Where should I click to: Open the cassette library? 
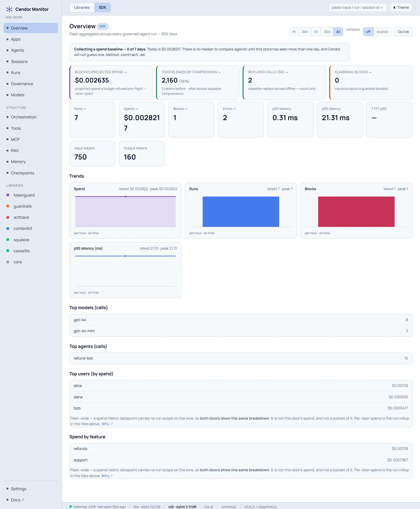[x=31, y=251]
